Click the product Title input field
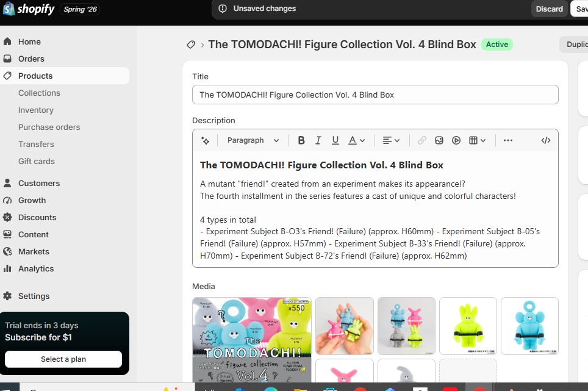Viewport: 588px width, 391px height. (x=375, y=95)
